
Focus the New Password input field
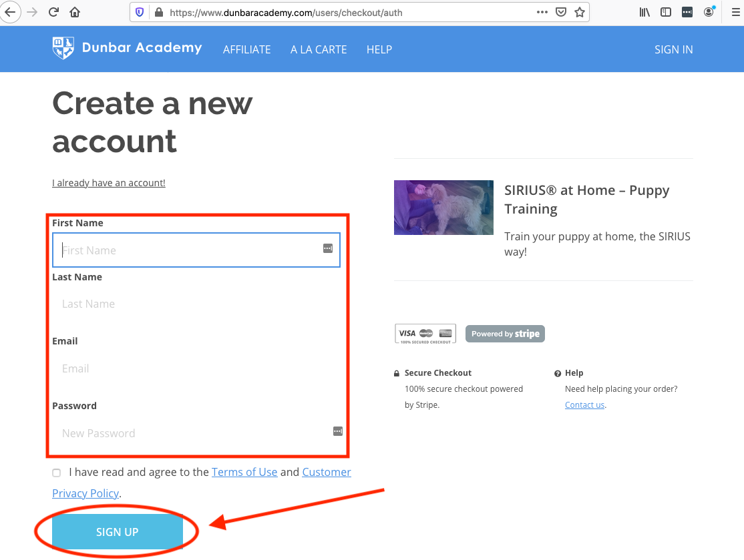click(x=196, y=433)
